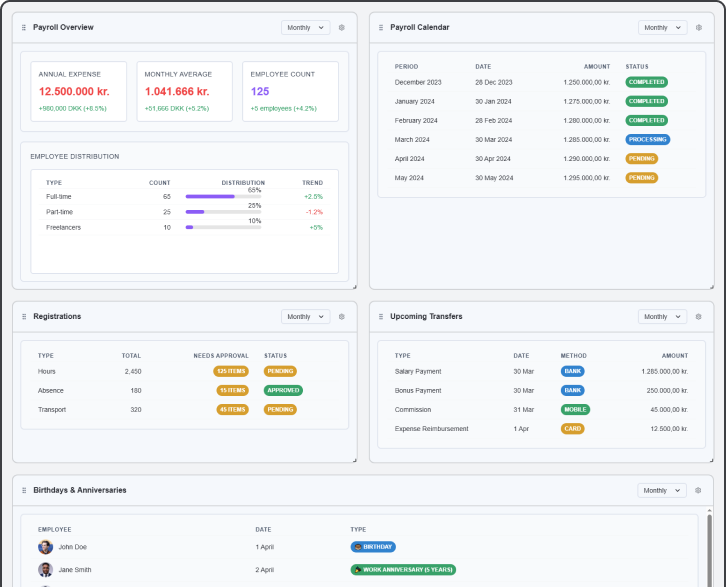This screenshot has height=587, width=726.
Task: Click Payroll Overview resize corner handle
Action: coord(355,287)
